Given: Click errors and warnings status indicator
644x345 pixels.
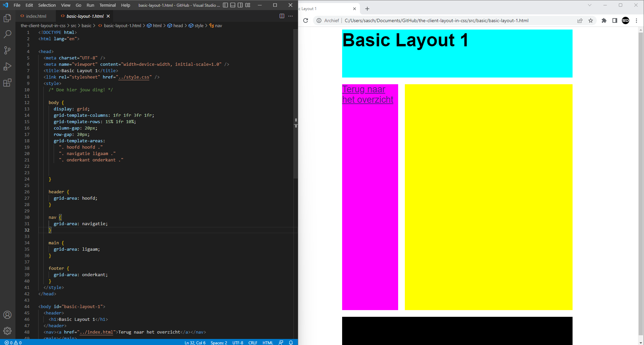Looking at the screenshot, I should (x=13, y=343).
